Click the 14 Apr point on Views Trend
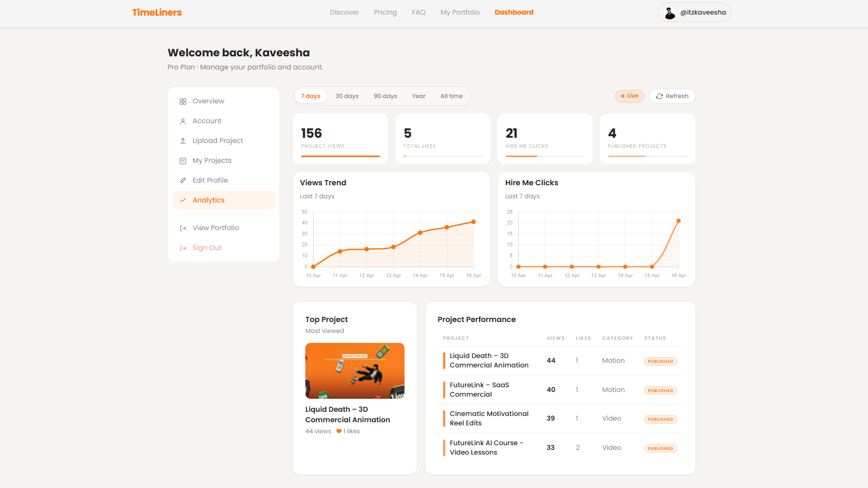868x488 pixels. pyautogui.click(x=420, y=233)
